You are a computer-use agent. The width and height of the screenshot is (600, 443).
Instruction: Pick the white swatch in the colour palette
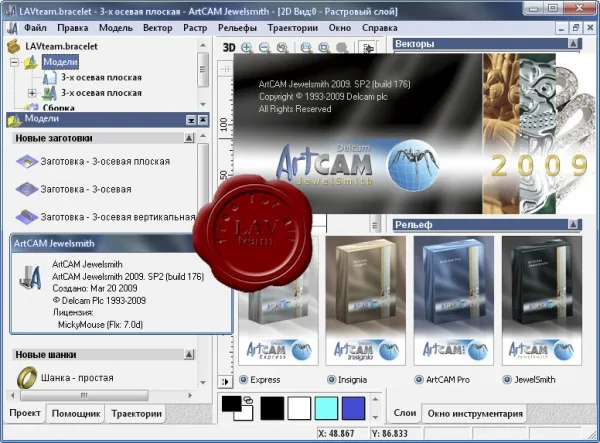(x=299, y=408)
